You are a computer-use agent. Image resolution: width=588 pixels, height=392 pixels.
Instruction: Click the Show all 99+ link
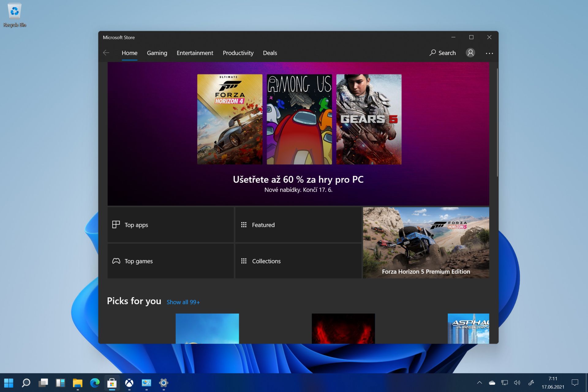click(183, 302)
